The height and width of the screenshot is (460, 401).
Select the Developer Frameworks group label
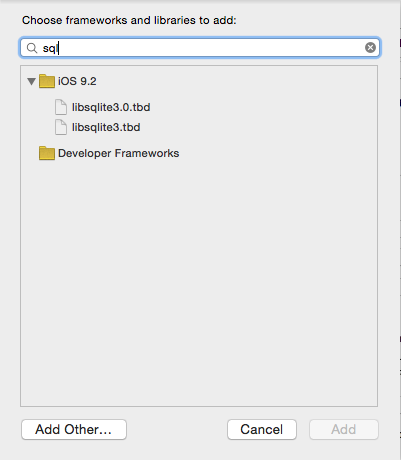[x=119, y=153]
